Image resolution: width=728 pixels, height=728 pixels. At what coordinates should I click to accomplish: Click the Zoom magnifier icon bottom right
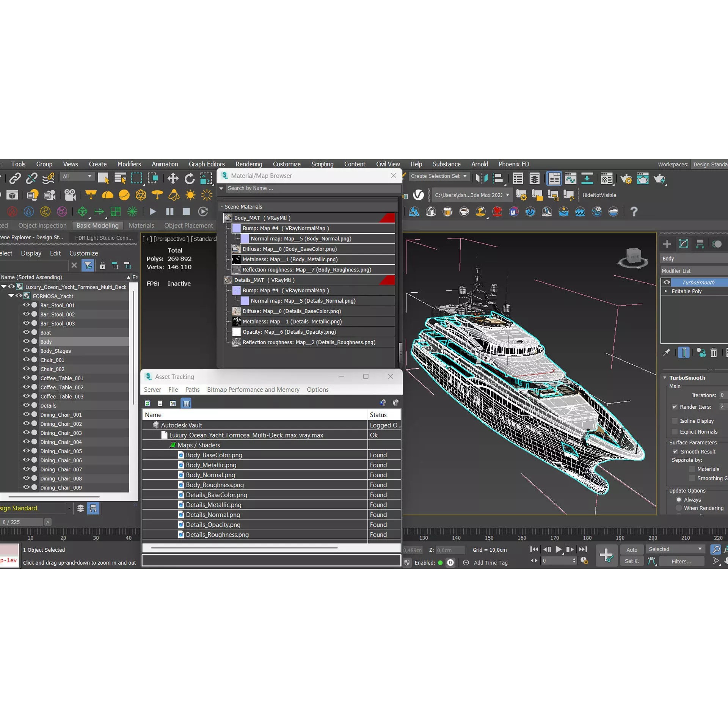pos(716,549)
